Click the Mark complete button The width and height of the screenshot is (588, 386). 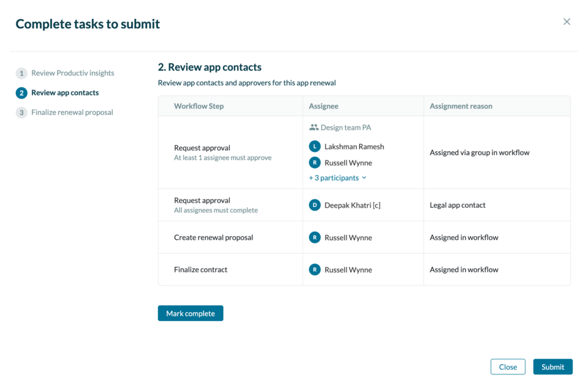pyautogui.click(x=190, y=313)
